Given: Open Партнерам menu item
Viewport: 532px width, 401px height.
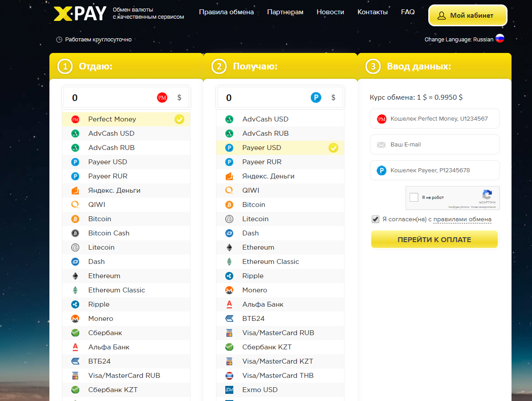Looking at the screenshot, I should point(285,12).
